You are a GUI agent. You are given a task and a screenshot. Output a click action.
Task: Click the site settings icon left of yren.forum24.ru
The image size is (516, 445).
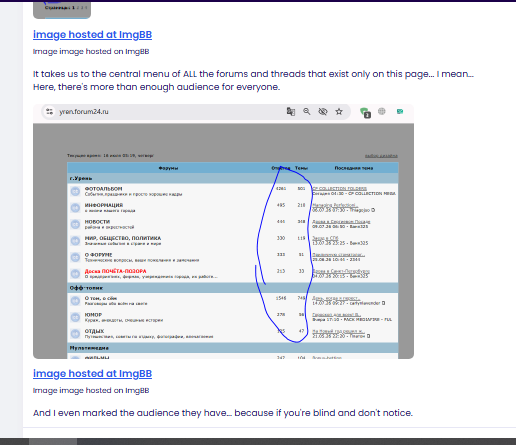click(x=50, y=112)
